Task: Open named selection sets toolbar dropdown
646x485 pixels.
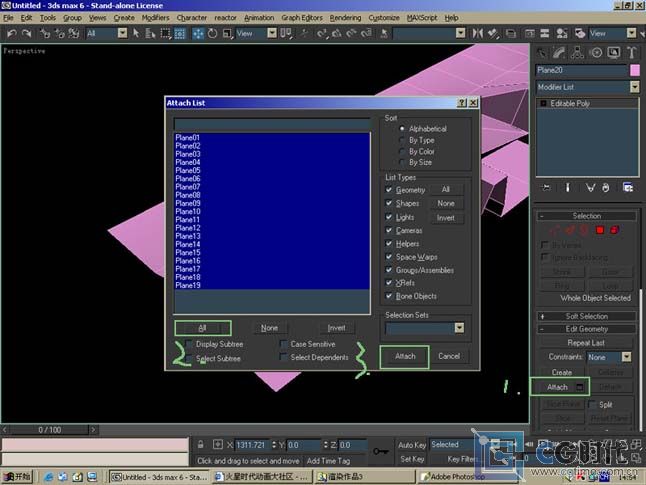Action: 461,33
